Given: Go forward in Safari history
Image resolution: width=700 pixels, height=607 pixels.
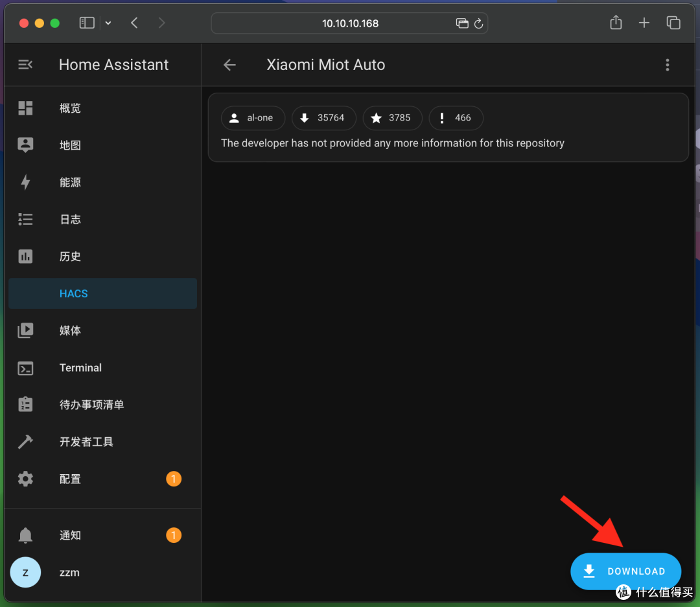Looking at the screenshot, I should point(161,23).
